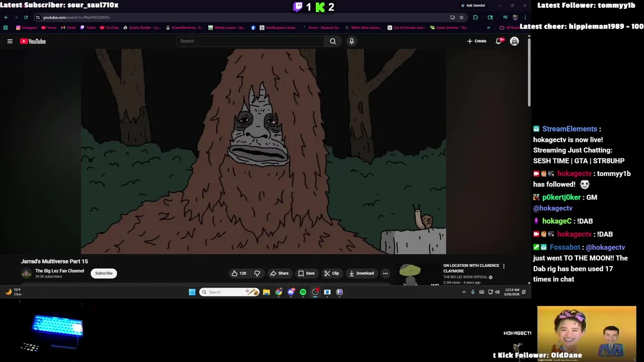This screenshot has width=644, height=362.
Task: Open the Clarence Claymore recommended thumbnail
Action: (x=418, y=275)
